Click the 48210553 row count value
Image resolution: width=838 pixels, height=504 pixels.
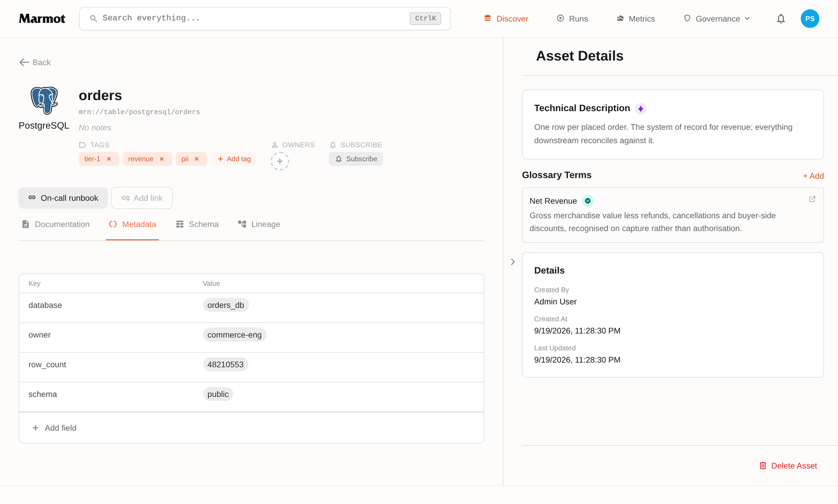click(x=226, y=364)
